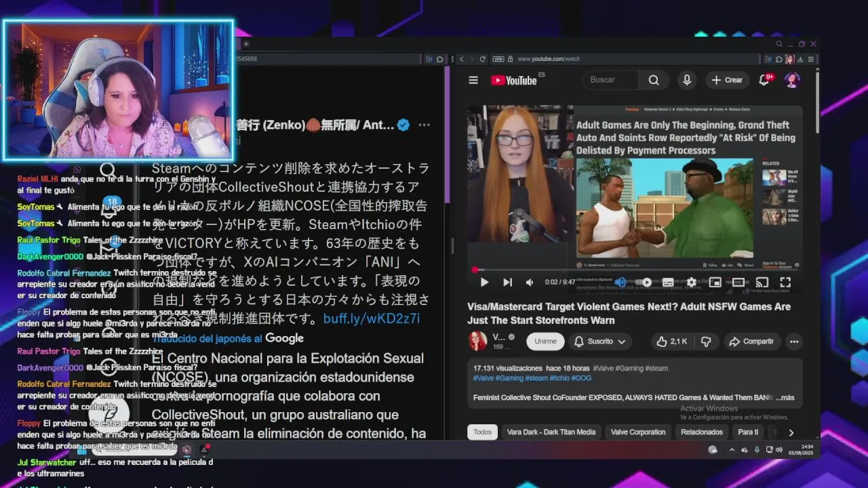Go to YouTube home via logo
868x488 pixels.
pos(514,80)
